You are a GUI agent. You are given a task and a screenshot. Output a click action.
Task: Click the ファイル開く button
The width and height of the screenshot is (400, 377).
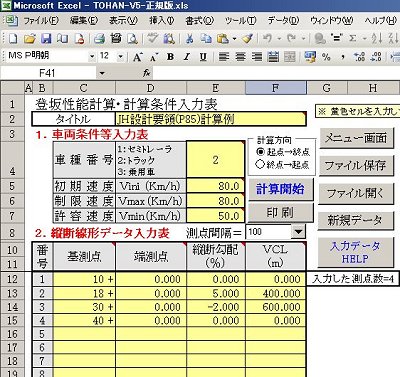pyautogui.click(x=355, y=193)
